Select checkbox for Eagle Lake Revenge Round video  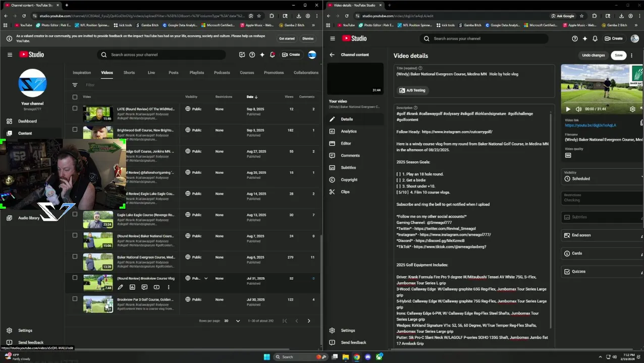pos(75,214)
